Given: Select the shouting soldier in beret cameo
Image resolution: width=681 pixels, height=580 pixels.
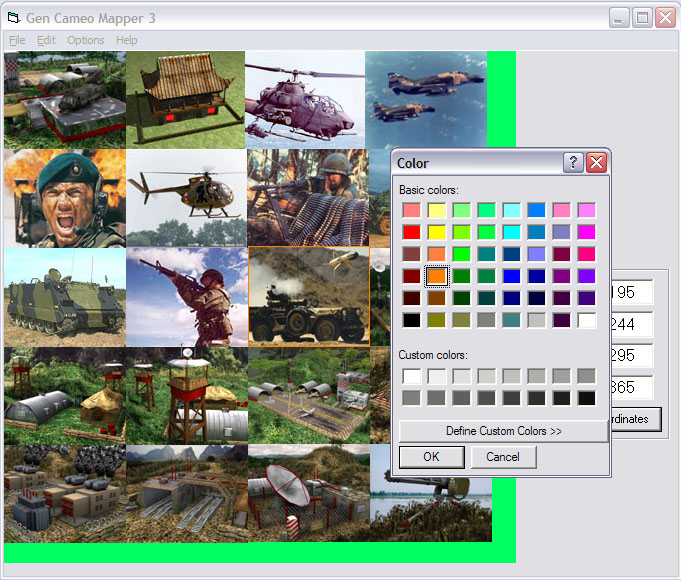Looking at the screenshot, I should pyautogui.click(x=64, y=198).
